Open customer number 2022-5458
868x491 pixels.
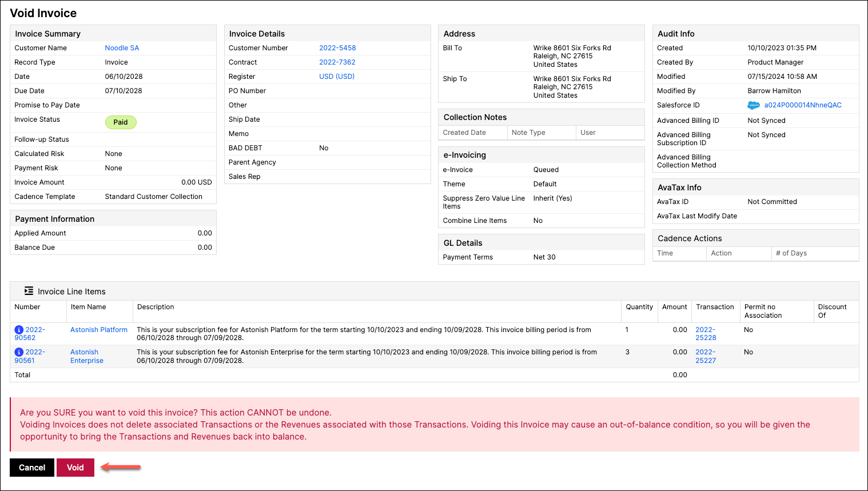337,48
